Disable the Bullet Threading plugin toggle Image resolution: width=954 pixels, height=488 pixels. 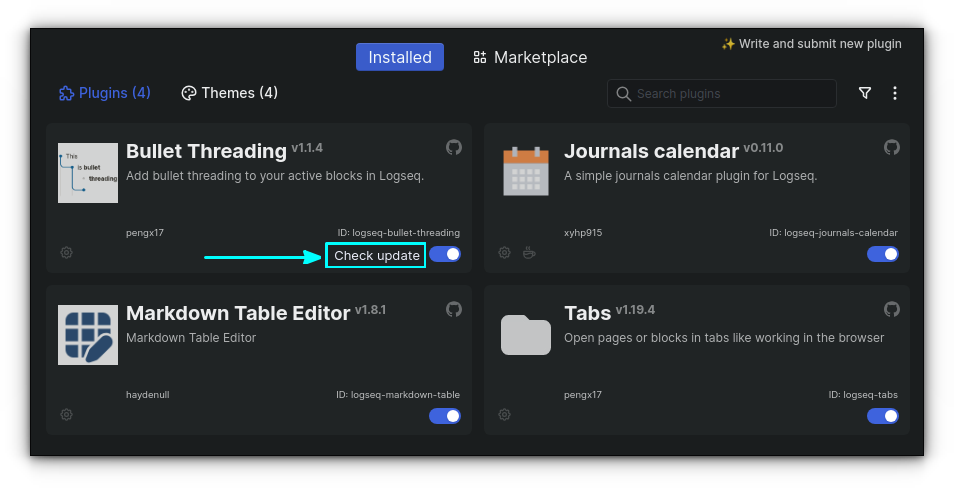[445, 254]
